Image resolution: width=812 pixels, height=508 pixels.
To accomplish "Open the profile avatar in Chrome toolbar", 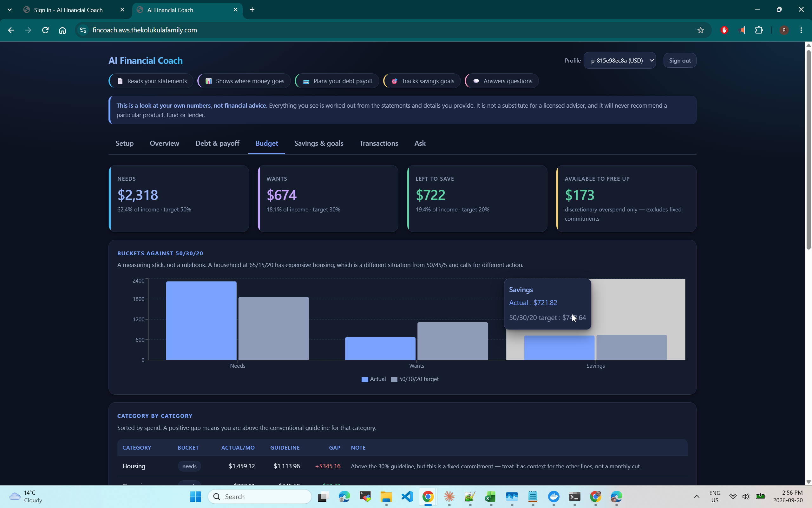I will coord(784,30).
